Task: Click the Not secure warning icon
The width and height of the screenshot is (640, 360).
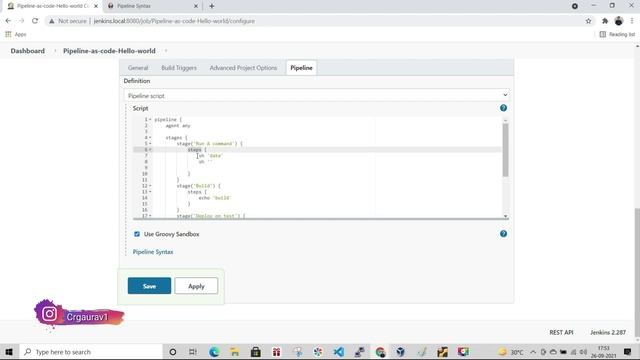Action: coord(51,21)
